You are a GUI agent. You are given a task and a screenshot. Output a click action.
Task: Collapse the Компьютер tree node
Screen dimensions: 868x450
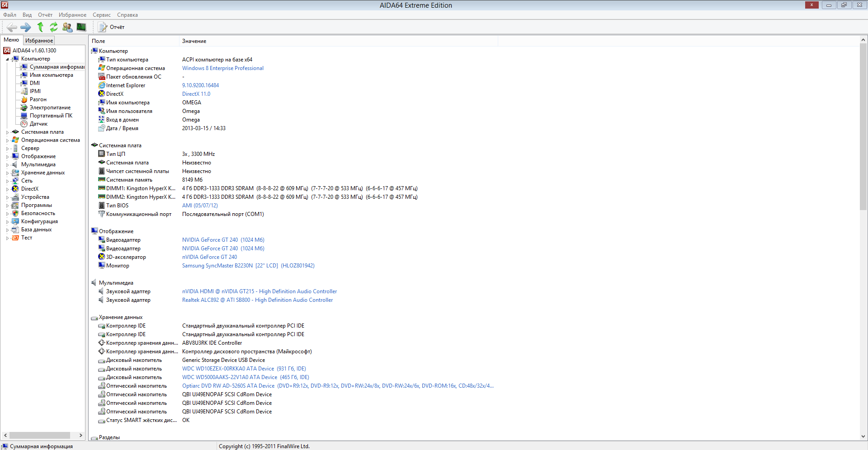coord(7,59)
